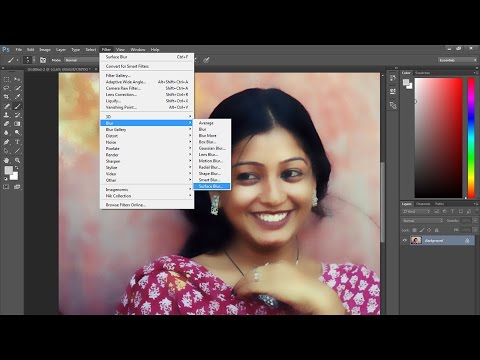Switch to the Swatches tab

coord(422,73)
